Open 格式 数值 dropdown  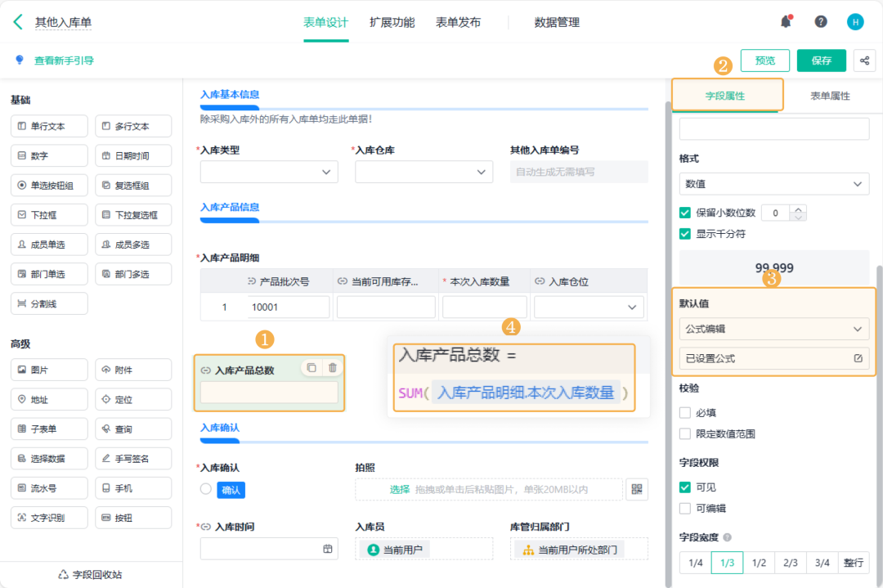pos(773,184)
